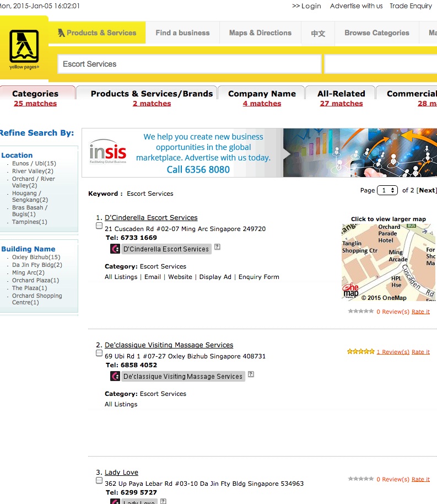Viewport: 437px width, 504px height.
Task: Filter by Orchard / River Valley(2)
Action: point(34,182)
